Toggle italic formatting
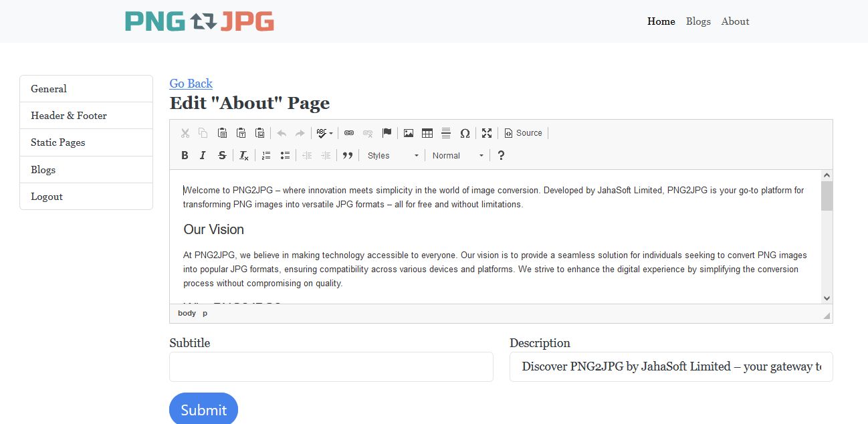Image resolution: width=868 pixels, height=424 pixels. tap(203, 156)
